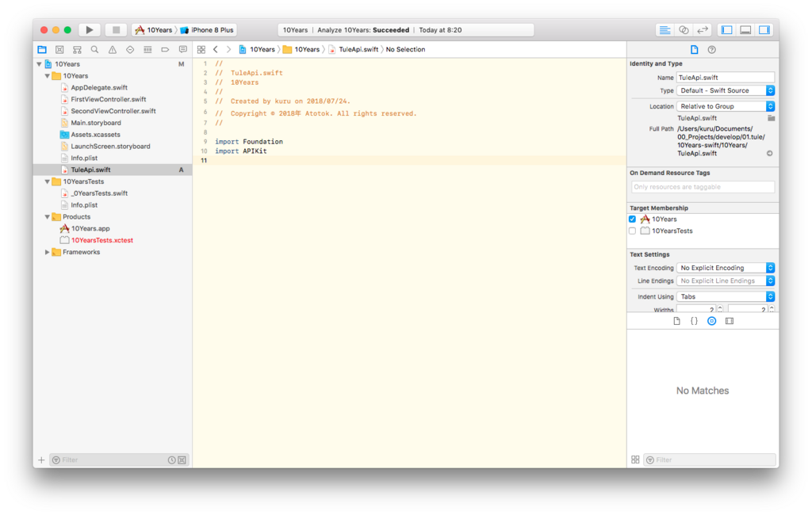
Task: Open Location dropdown Relative to Group
Action: click(726, 106)
